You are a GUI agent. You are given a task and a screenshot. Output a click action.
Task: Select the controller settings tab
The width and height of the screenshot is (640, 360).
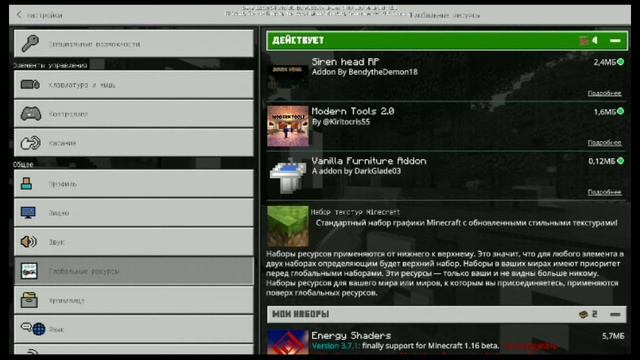[133, 113]
